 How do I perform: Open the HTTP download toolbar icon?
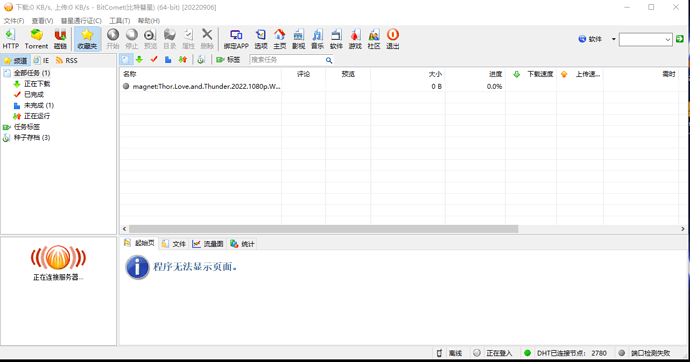[11, 39]
